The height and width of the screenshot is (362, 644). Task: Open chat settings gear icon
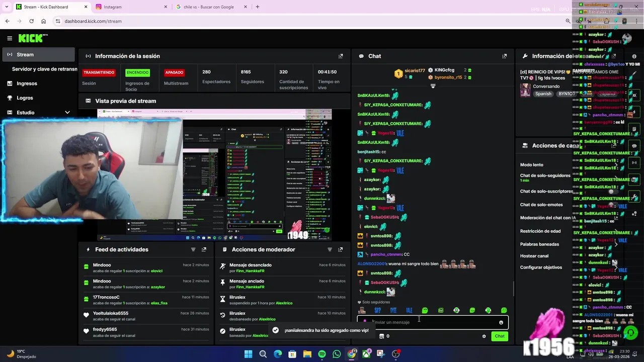pyautogui.click(x=484, y=336)
